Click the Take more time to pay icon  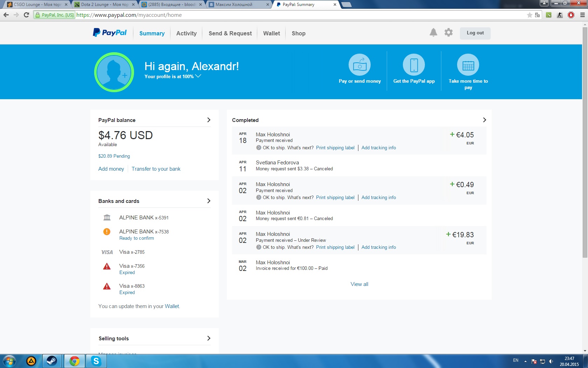468,65
